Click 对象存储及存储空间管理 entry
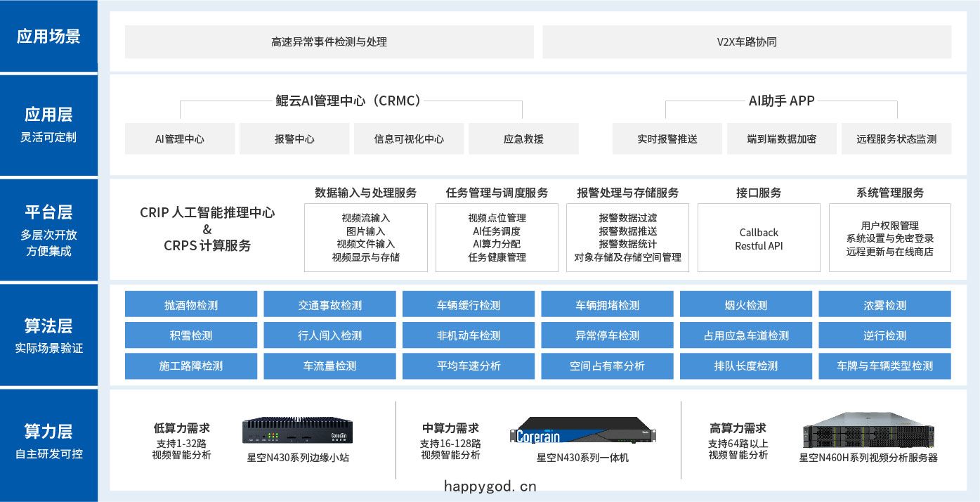980x502 pixels. point(627,257)
